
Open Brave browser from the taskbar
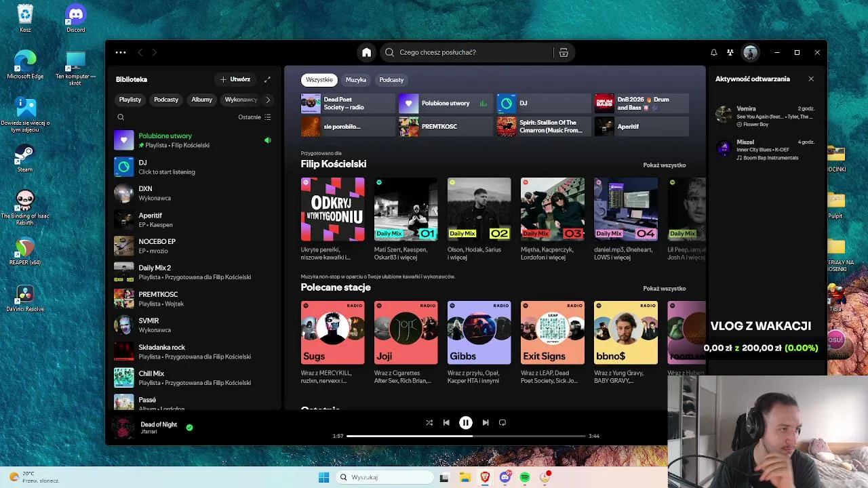(x=485, y=477)
